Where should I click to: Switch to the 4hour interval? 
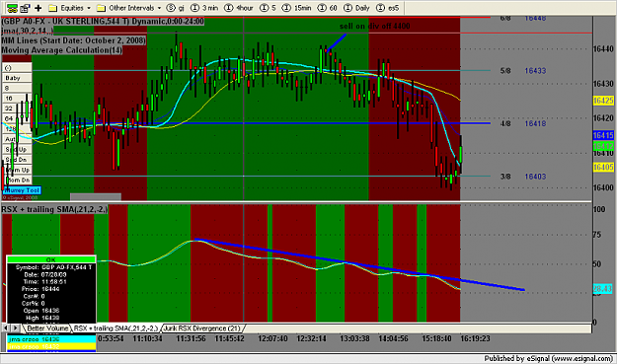239,8
